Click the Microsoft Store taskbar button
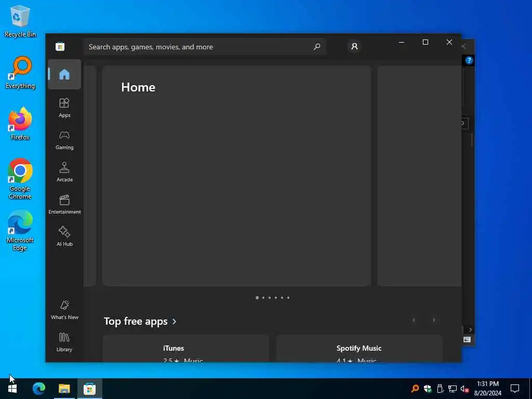The image size is (532, 399). click(89, 389)
